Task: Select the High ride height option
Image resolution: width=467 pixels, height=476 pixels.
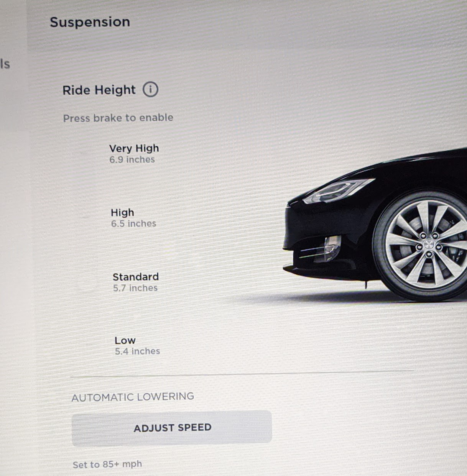Action: point(133,218)
